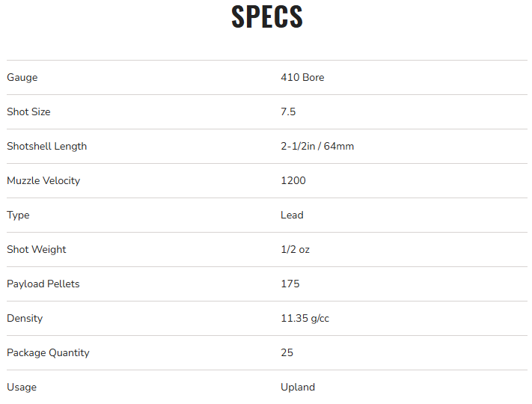Screen dimensions: 532x404
Task: Select the 175 pellets value
Action: pyautogui.click(x=290, y=284)
